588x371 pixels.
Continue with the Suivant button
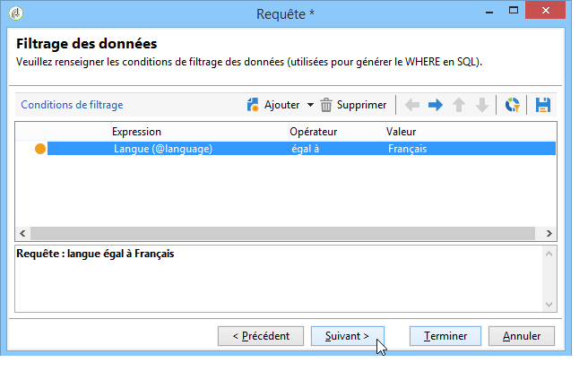[x=347, y=336]
